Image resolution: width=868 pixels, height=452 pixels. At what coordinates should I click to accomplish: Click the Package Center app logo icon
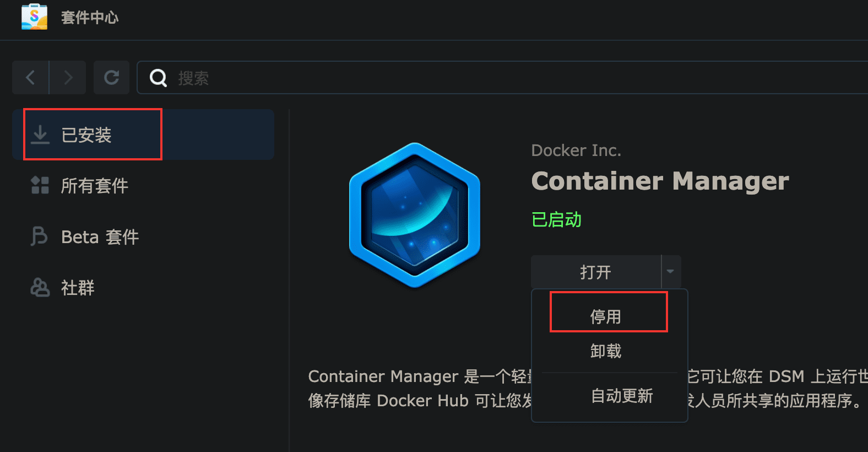(34, 17)
